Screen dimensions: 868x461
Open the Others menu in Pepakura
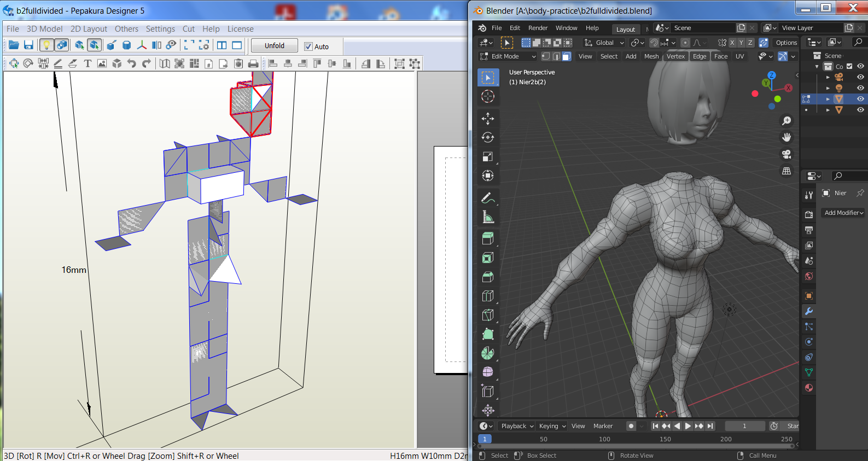126,29
